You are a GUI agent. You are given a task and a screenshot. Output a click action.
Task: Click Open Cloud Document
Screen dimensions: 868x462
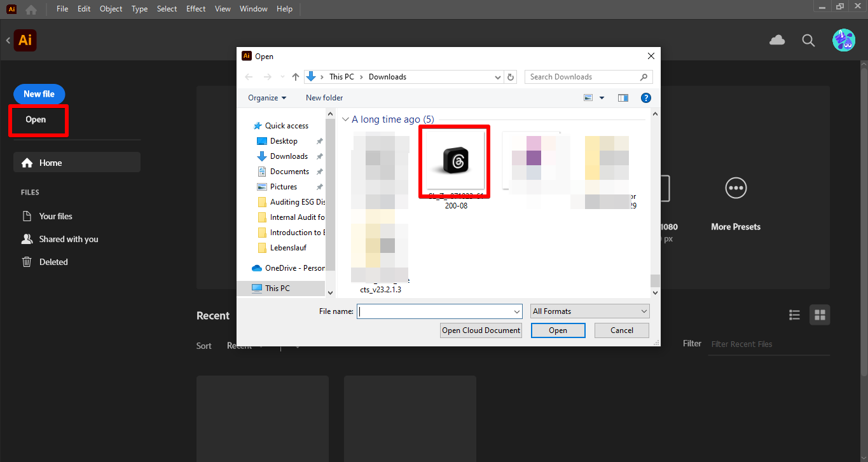coord(481,330)
